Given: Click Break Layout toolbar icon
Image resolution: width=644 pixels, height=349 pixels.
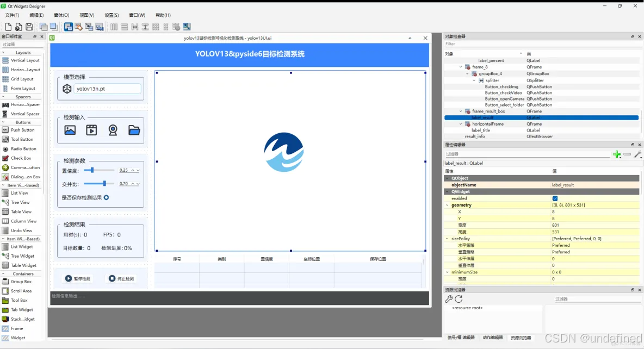Looking at the screenshot, I should pyautogui.click(x=176, y=27).
